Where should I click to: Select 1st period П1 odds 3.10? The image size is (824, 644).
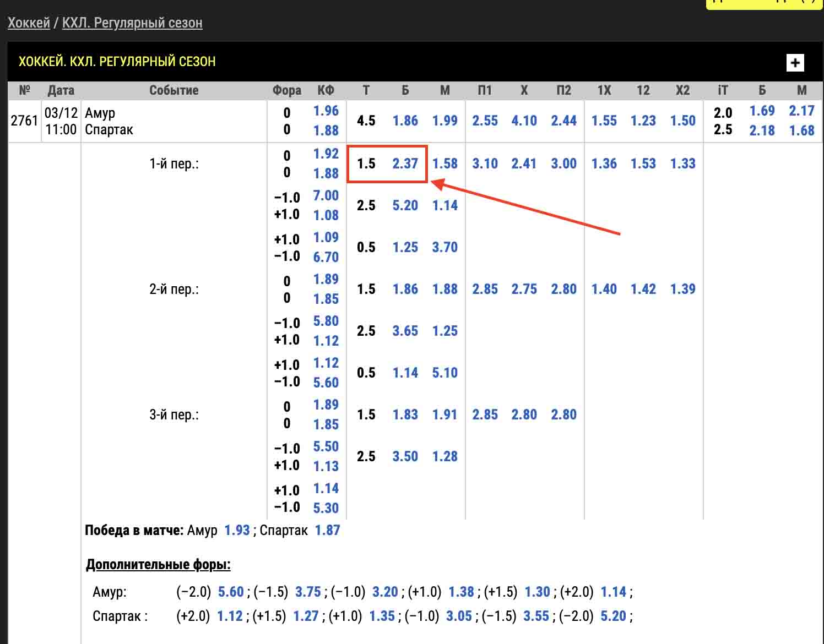485,163
